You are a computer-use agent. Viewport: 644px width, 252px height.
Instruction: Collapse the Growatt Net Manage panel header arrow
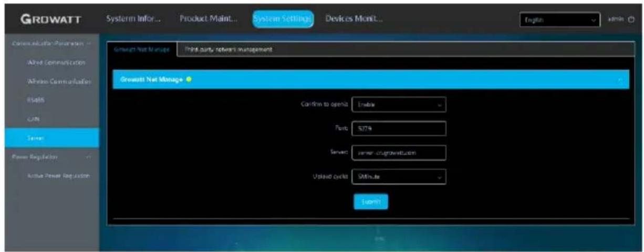coord(620,79)
